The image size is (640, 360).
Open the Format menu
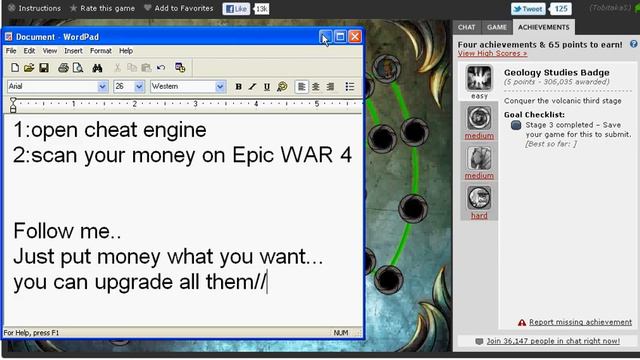click(x=101, y=51)
